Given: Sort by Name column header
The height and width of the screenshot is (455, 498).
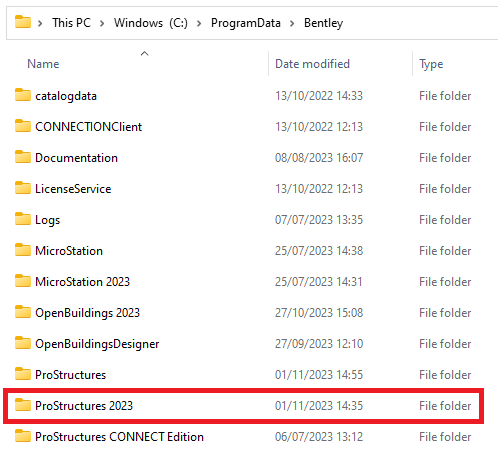Looking at the screenshot, I should click(43, 64).
